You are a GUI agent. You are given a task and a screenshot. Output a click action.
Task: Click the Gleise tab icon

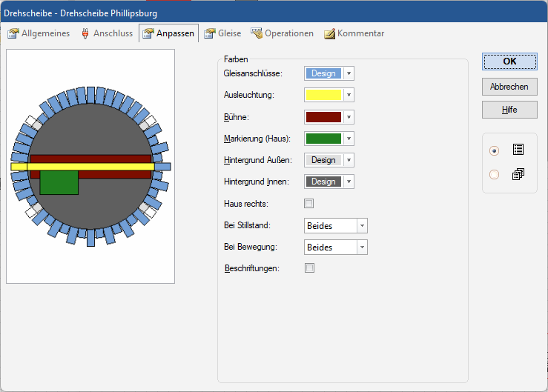(x=210, y=33)
